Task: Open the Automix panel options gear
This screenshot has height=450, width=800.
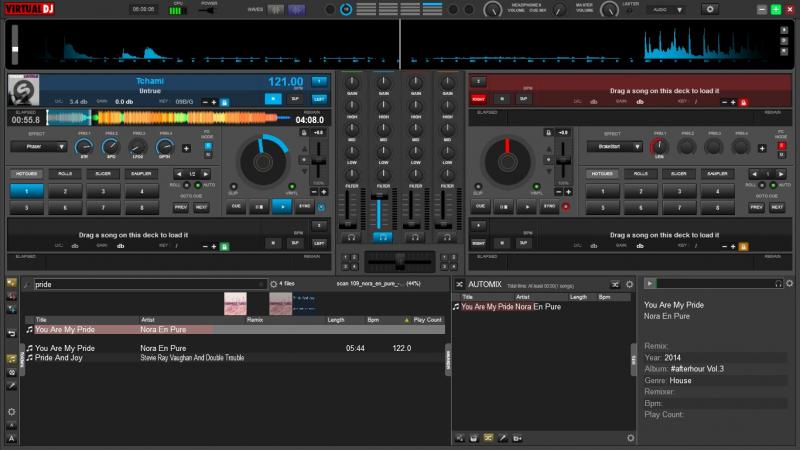Action: (x=630, y=284)
